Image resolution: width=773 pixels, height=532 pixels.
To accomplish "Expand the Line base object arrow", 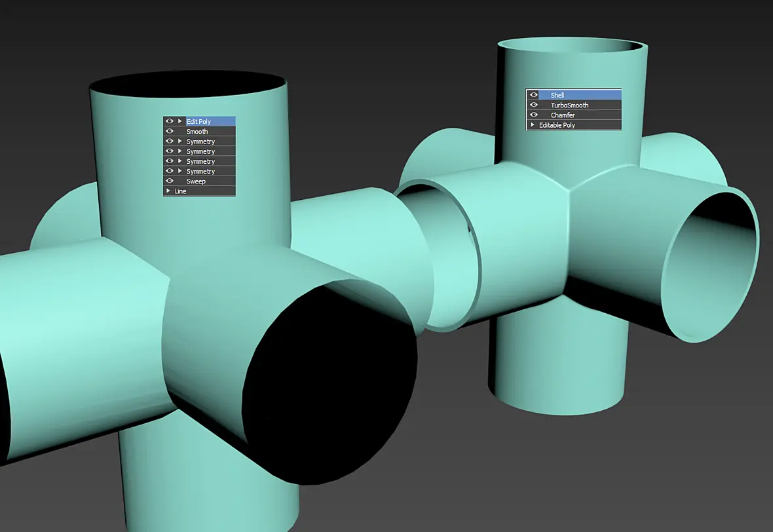I will point(168,191).
